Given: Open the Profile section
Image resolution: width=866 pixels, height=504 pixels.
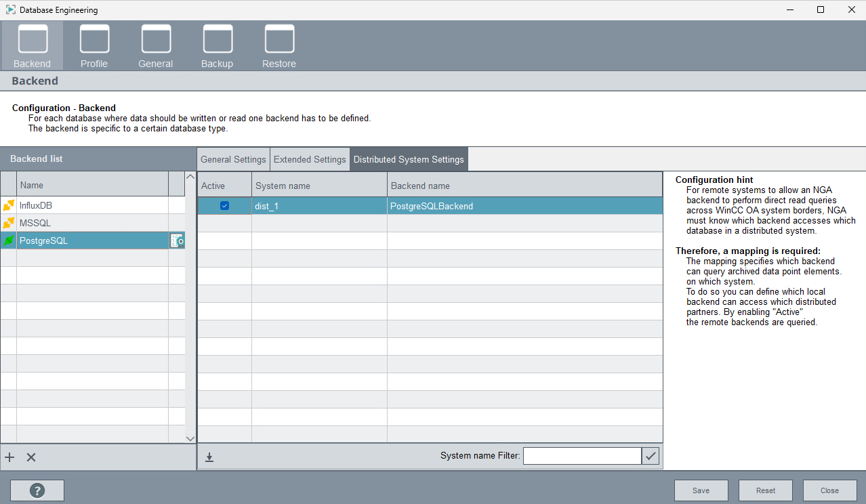Looking at the screenshot, I should (x=94, y=45).
